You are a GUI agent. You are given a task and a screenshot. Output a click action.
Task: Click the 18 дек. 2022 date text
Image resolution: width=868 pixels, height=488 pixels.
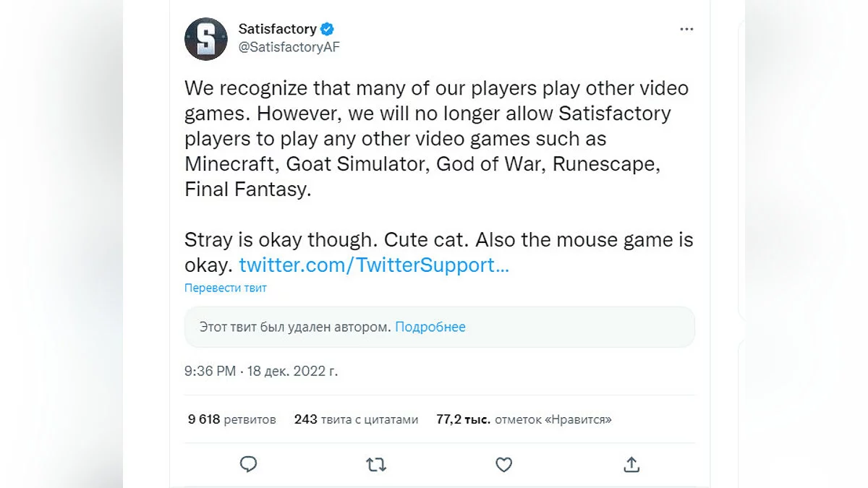click(x=293, y=371)
